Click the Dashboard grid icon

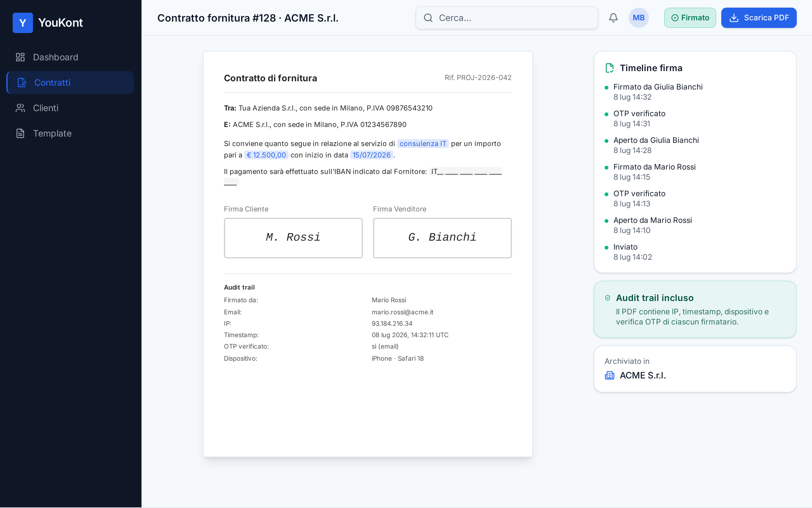[x=21, y=57]
